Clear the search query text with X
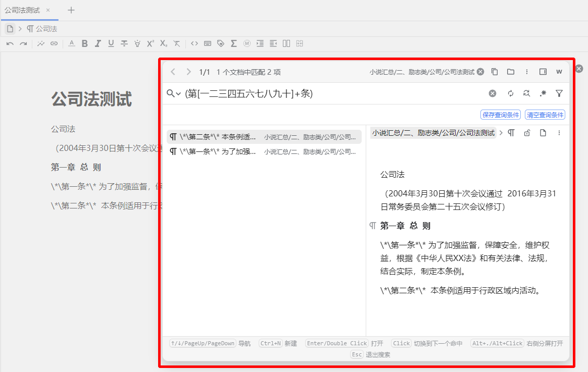The height and width of the screenshot is (372, 588). pos(492,93)
